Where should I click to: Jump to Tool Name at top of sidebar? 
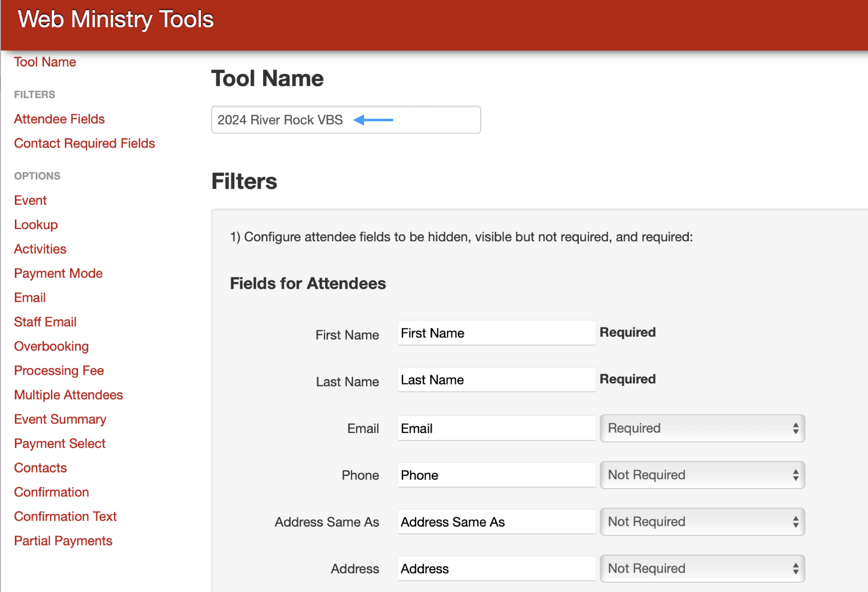click(x=45, y=62)
